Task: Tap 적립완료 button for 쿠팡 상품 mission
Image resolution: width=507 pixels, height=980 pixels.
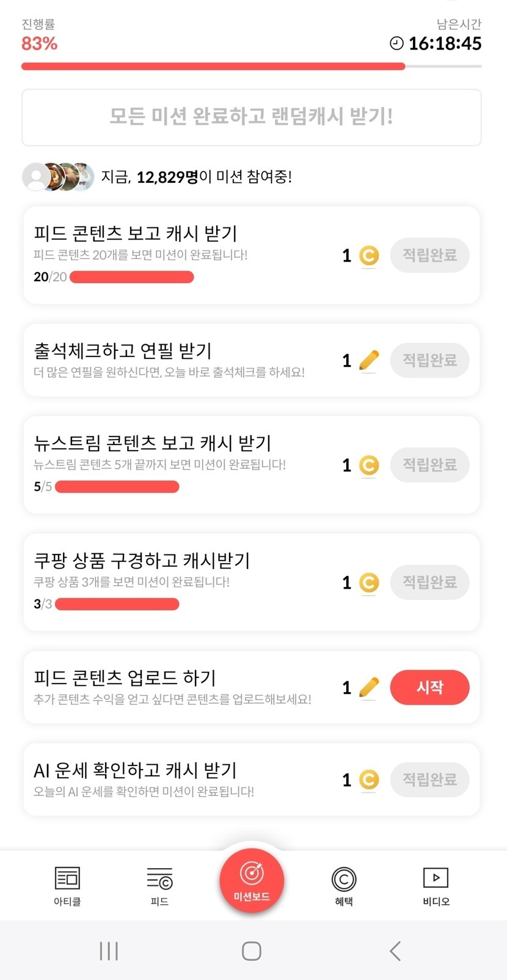Action: click(x=429, y=582)
